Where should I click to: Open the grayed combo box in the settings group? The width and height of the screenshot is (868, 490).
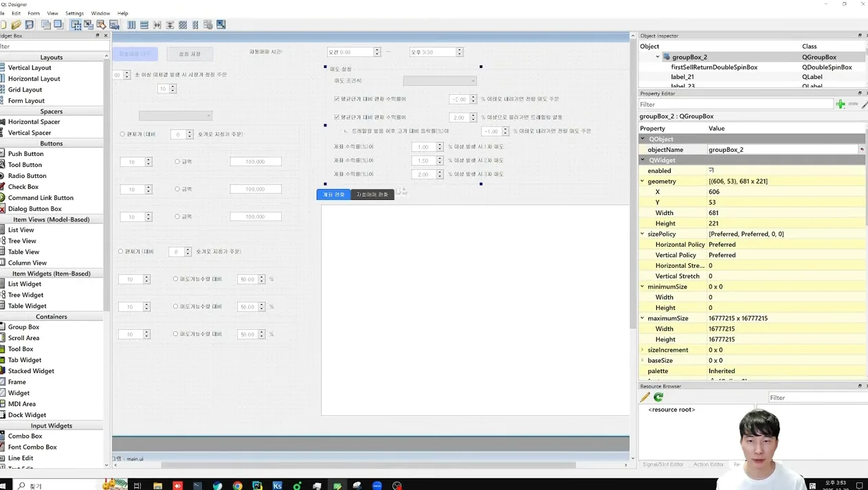coord(440,80)
